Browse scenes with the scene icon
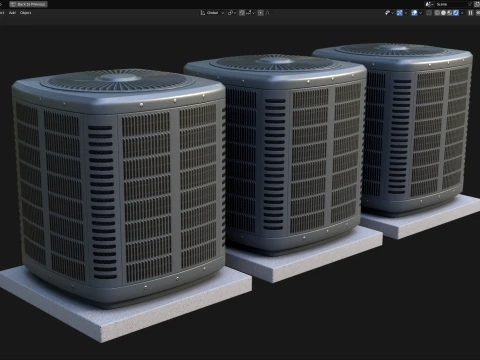Image resolution: width=480 pixels, height=360 pixels. (x=430, y=4)
